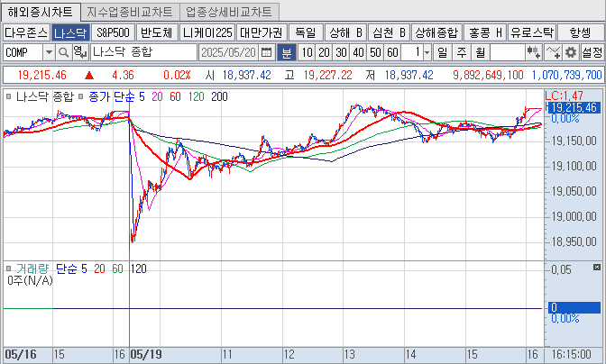Click the 설정 settings button
The image size is (606, 364).
pyautogui.click(x=592, y=52)
